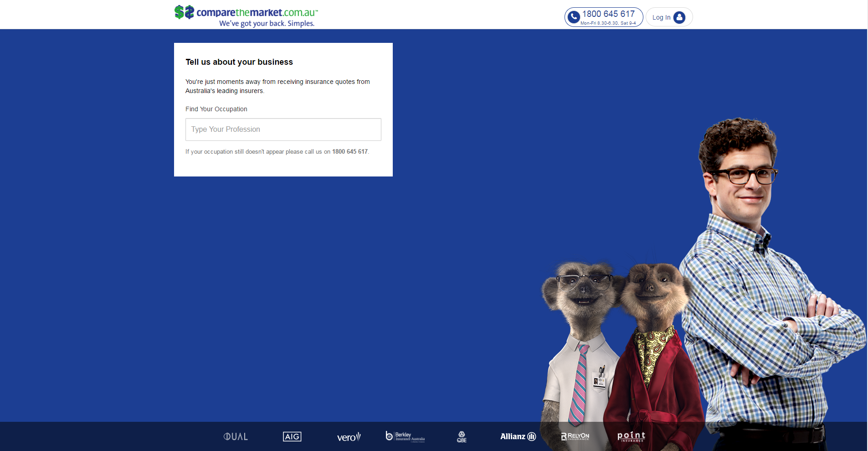Screen dimensions: 868x451
Task: Click the Berkley Insurance Australia logo
Action: tap(405, 436)
